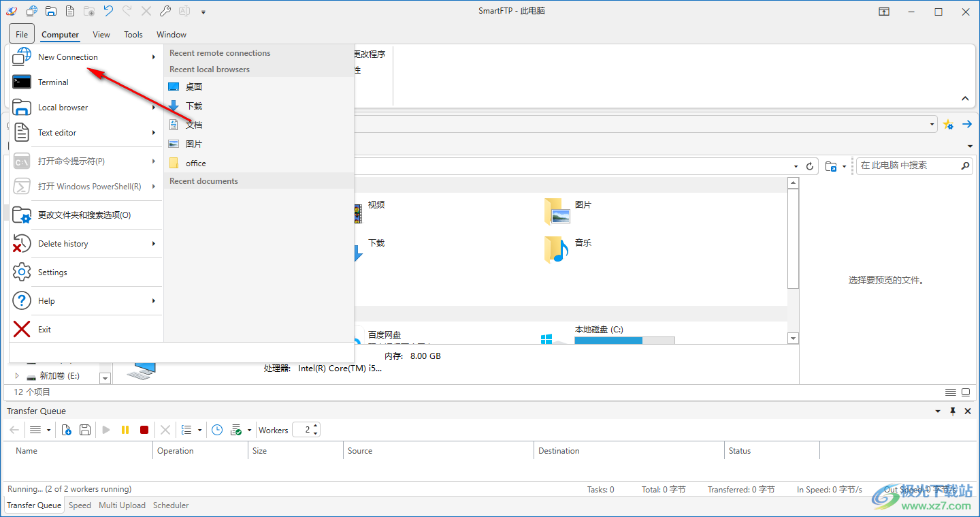Open recent local folder office
Image resolution: width=980 pixels, height=517 pixels.
coord(259,163)
